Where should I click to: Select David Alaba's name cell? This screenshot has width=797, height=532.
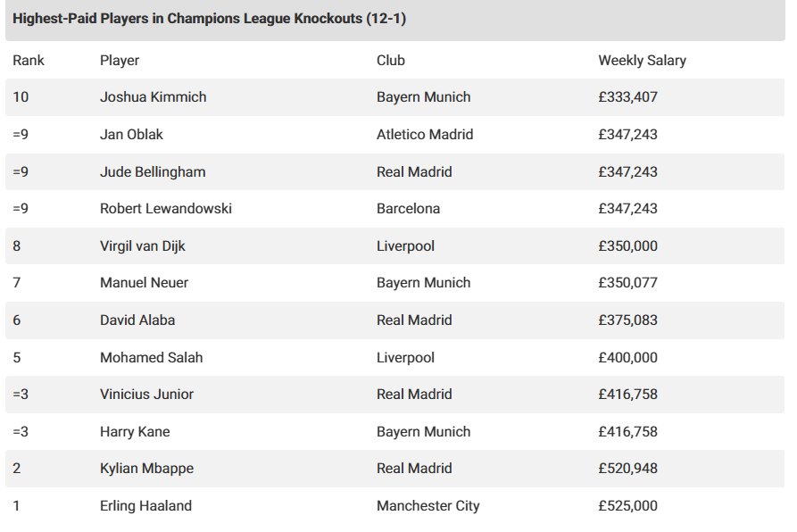(x=138, y=320)
